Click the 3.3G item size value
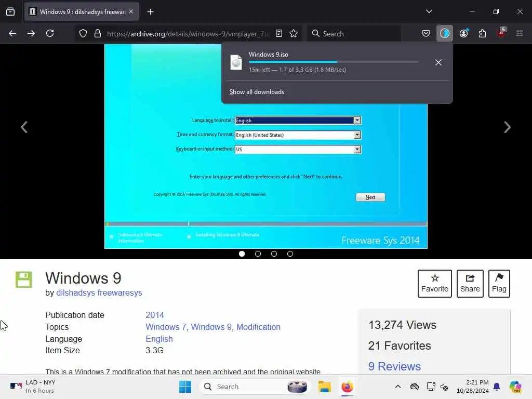Screen dimensions: 532x399 [x=154, y=350]
